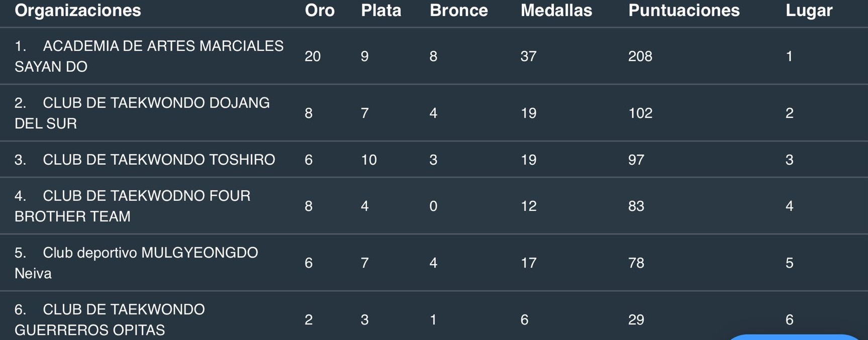The width and height of the screenshot is (868, 340).
Task: Select the Medallas column header
Action: (556, 11)
